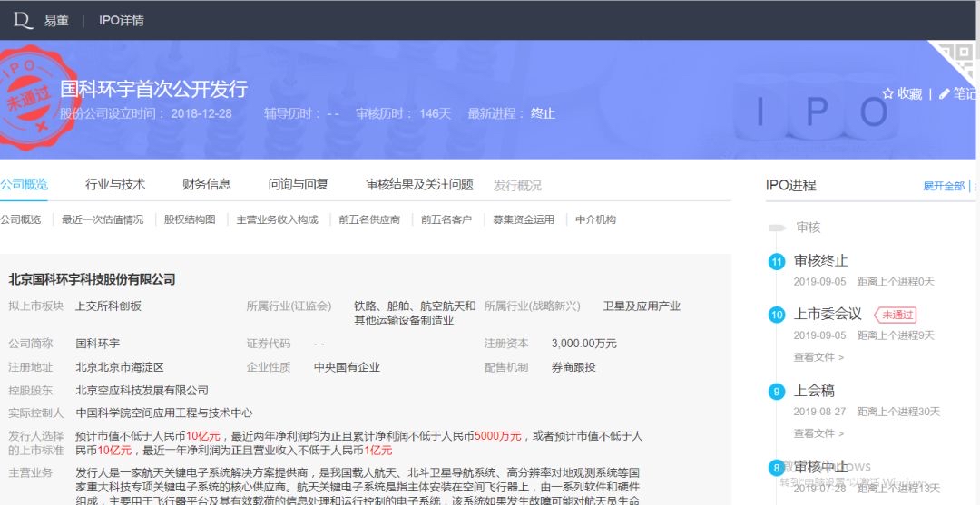Click 上市委会议 progress entry

tap(828, 314)
